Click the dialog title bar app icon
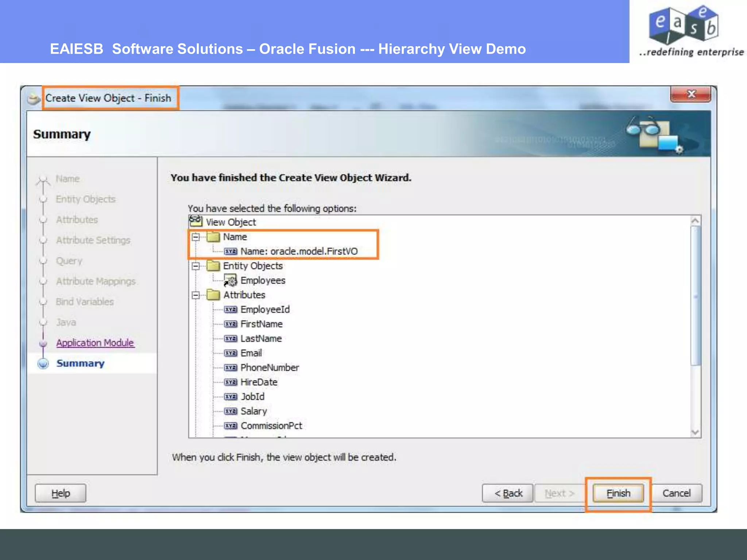 click(x=34, y=98)
